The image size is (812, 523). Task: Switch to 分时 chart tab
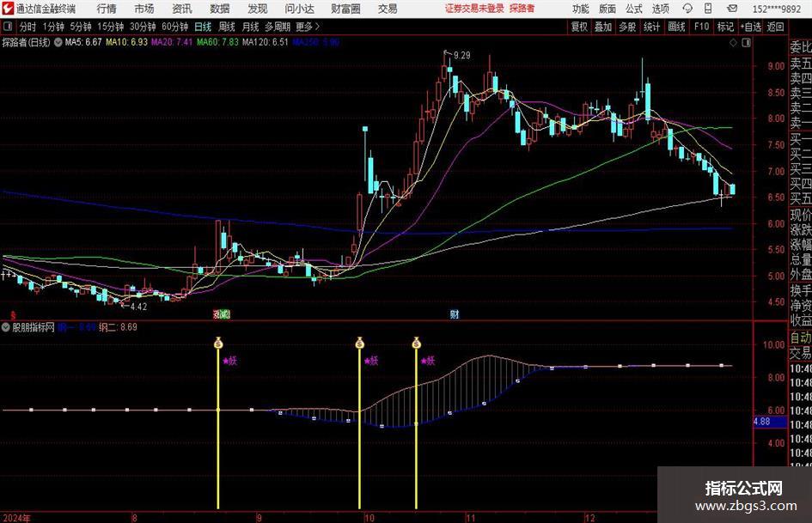point(28,27)
